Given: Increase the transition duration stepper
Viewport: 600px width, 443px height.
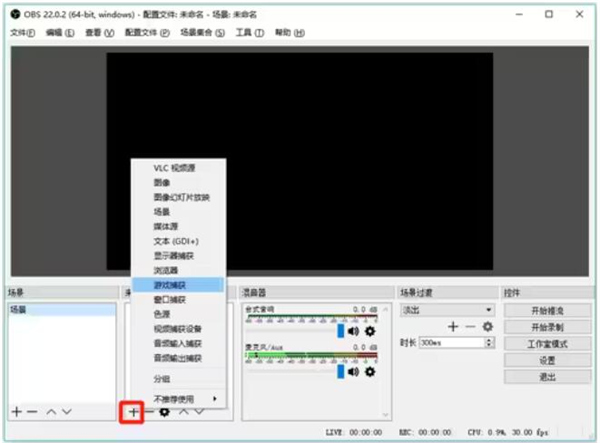Looking at the screenshot, I should click(488, 339).
